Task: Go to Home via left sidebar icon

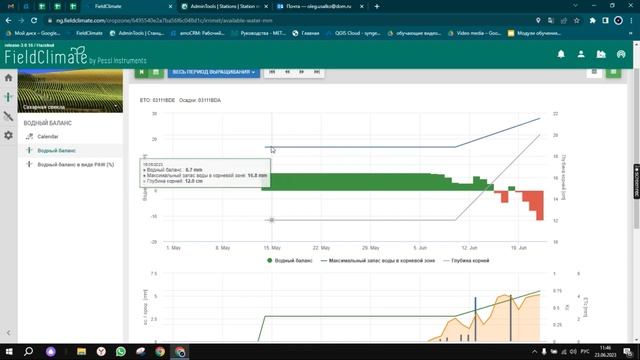Action: [x=9, y=78]
